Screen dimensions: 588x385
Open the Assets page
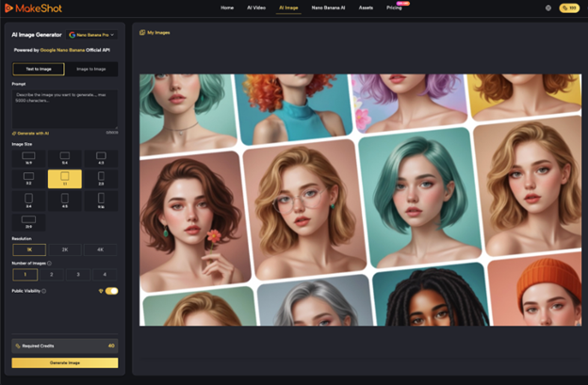[x=366, y=8]
